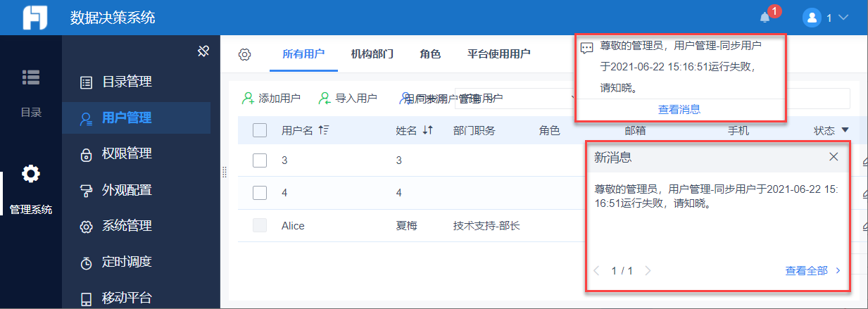Image resolution: width=868 pixels, height=309 pixels.
Task: Click the 部门职务 column header
Action: click(474, 130)
